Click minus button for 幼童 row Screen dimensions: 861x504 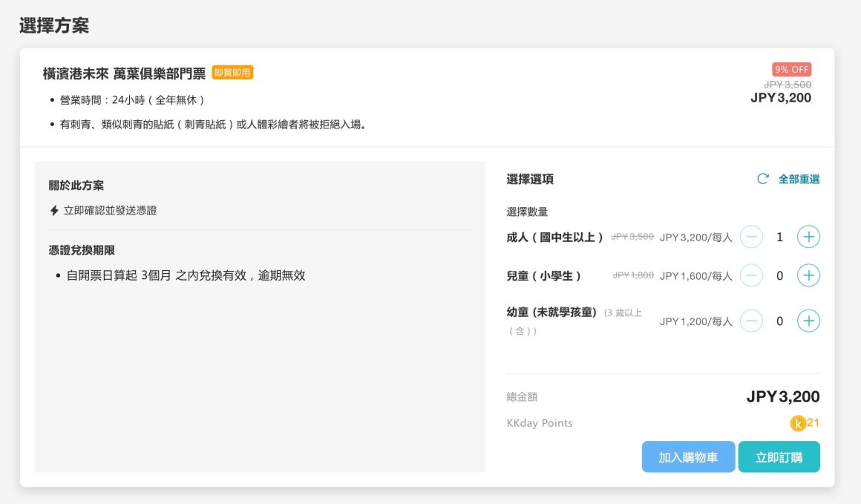(x=751, y=321)
